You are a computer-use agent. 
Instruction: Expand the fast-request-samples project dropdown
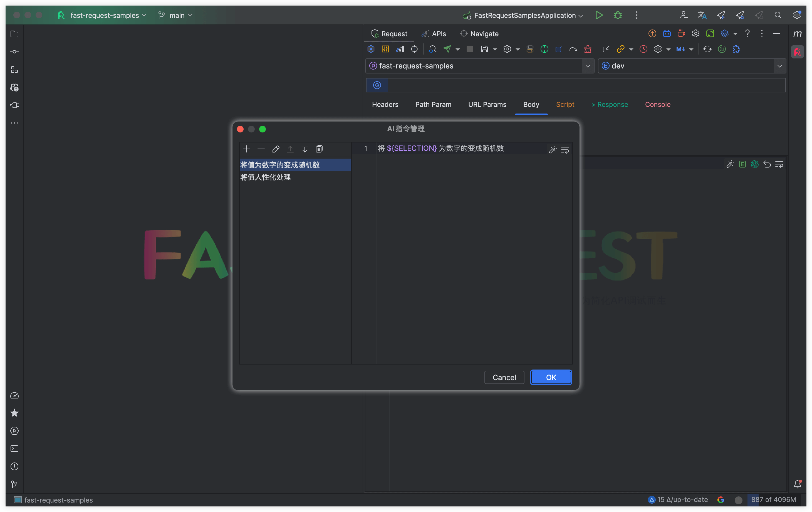click(x=587, y=66)
